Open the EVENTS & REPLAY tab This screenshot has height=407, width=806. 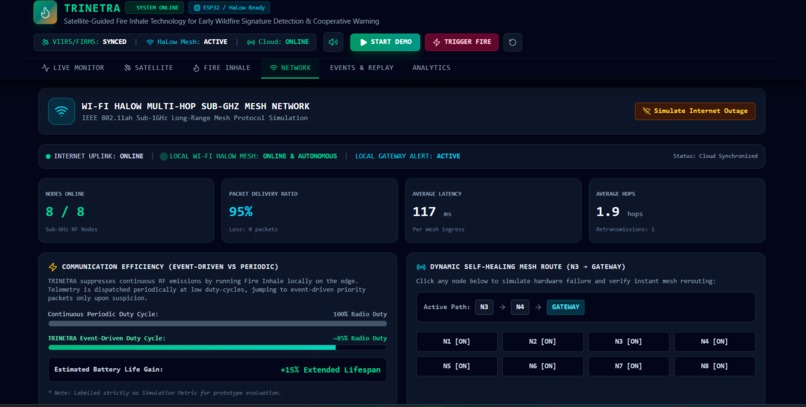tap(362, 68)
